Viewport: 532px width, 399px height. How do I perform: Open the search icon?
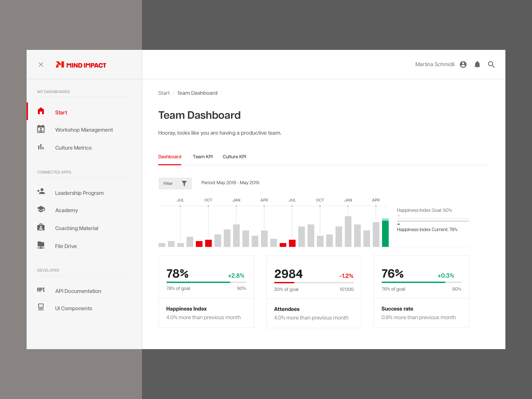click(491, 65)
